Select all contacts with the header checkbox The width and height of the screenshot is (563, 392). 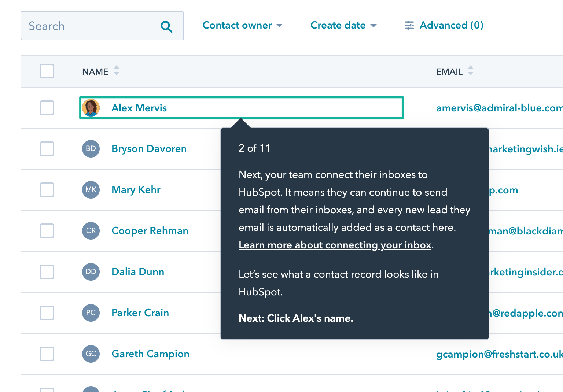(x=47, y=71)
